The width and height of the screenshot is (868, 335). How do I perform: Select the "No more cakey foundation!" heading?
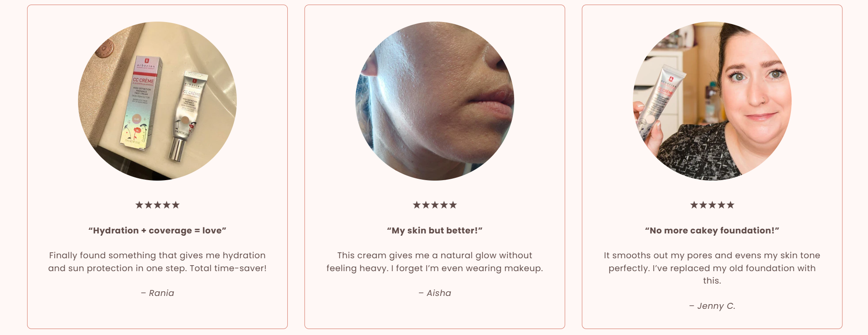tap(712, 231)
